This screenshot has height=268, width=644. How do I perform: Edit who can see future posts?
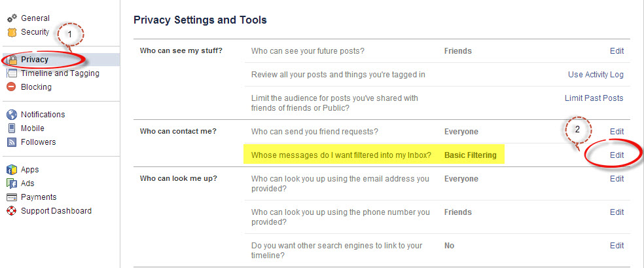[x=617, y=51]
